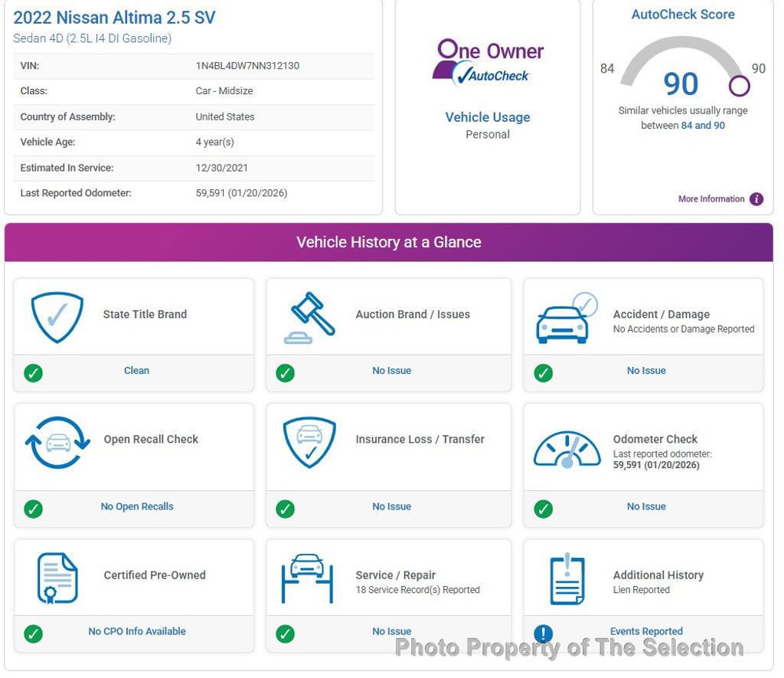Click the Additional History clipboard icon

coord(567,578)
